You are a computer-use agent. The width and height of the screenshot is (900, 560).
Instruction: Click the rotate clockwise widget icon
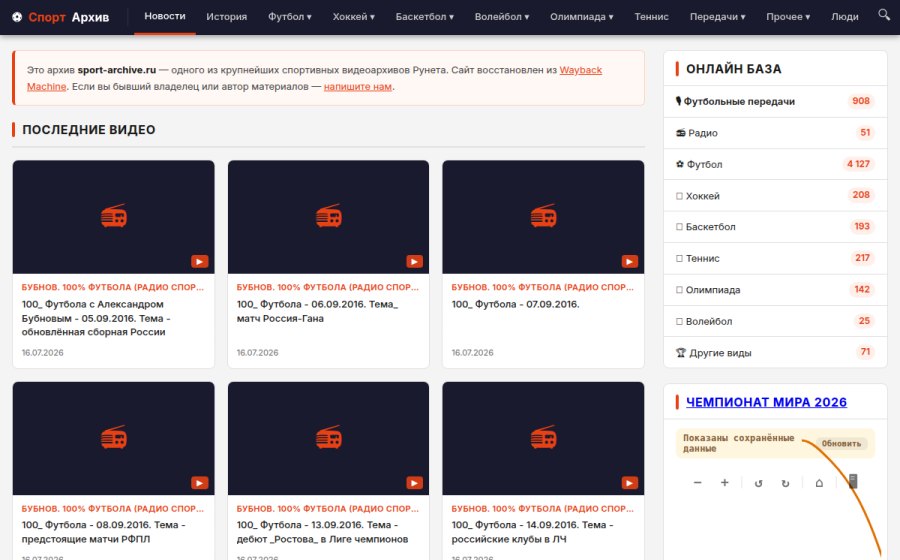[x=785, y=483]
